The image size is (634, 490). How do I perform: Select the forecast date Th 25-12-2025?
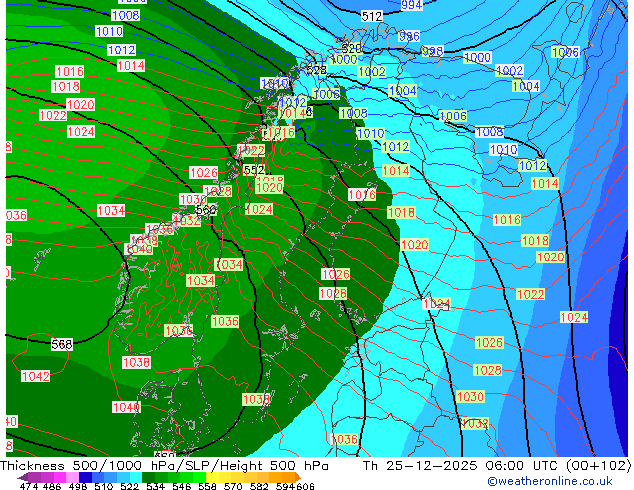[420, 466]
